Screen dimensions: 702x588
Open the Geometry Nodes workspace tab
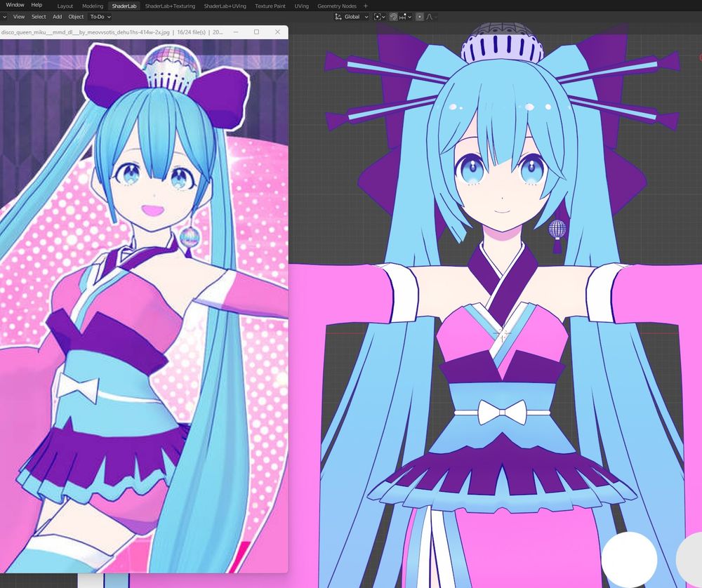coord(337,6)
